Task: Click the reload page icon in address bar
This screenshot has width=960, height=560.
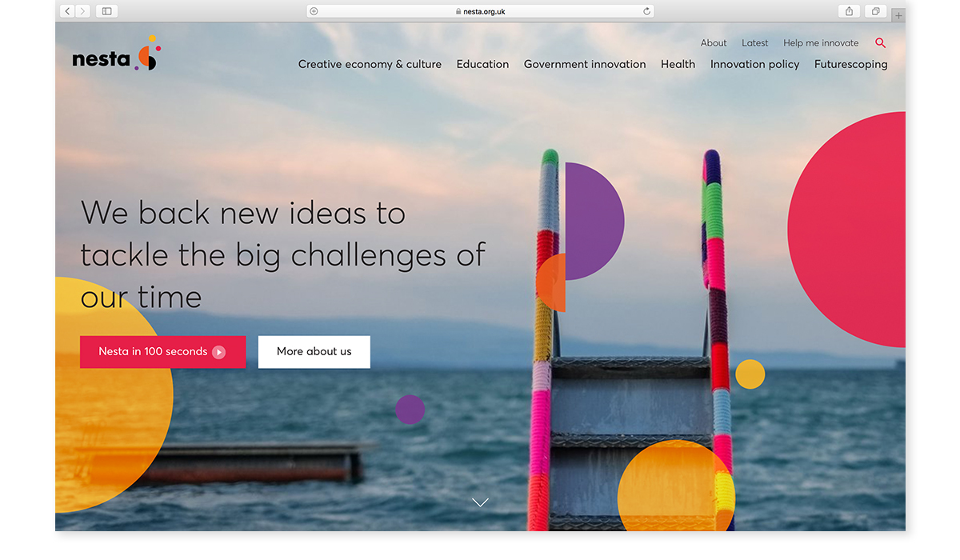Action: [x=646, y=11]
